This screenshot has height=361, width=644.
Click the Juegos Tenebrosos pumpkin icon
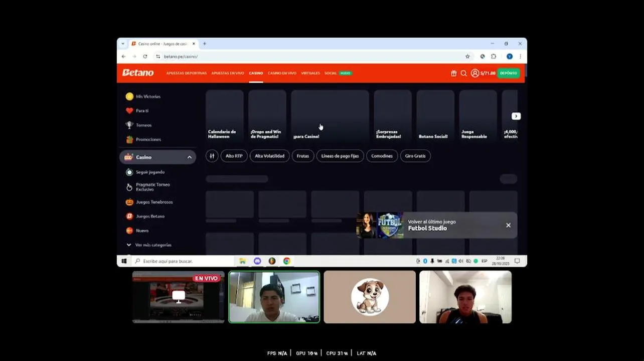[129, 202]
